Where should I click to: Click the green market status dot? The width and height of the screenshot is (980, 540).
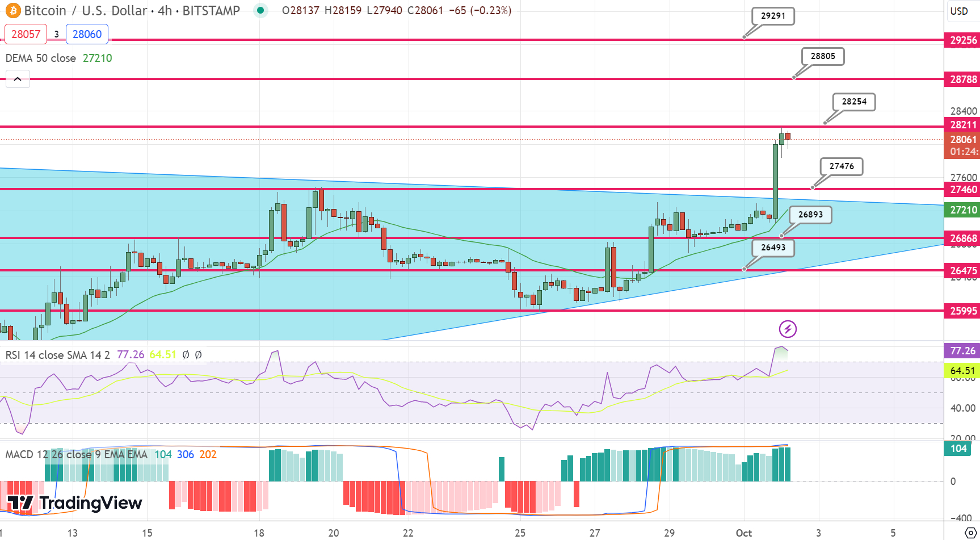tap(260, 10)
